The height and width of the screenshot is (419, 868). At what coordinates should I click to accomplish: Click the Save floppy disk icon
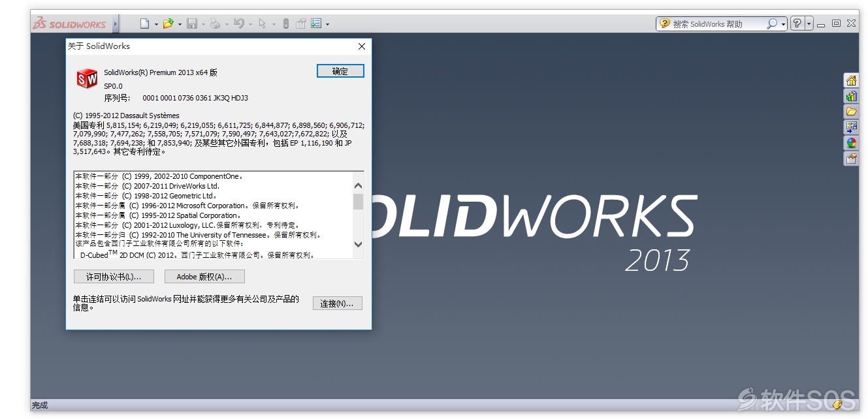(192, 23)
